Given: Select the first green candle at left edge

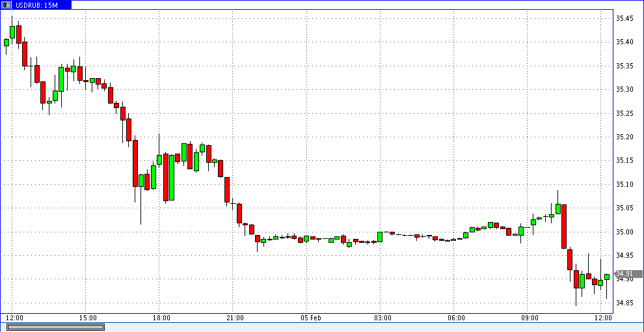Looking at the screenshot, I should pyautogui.click(x=7, y=42).
